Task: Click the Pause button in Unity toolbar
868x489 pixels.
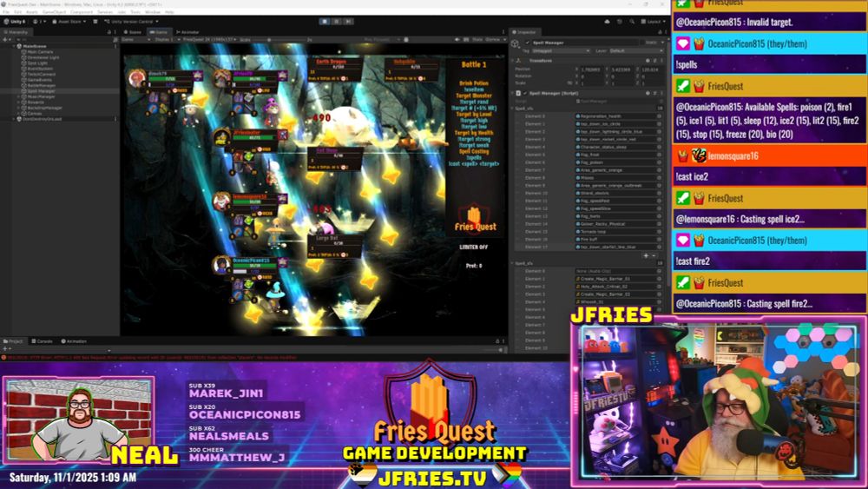Action: [x=337, y=21]
